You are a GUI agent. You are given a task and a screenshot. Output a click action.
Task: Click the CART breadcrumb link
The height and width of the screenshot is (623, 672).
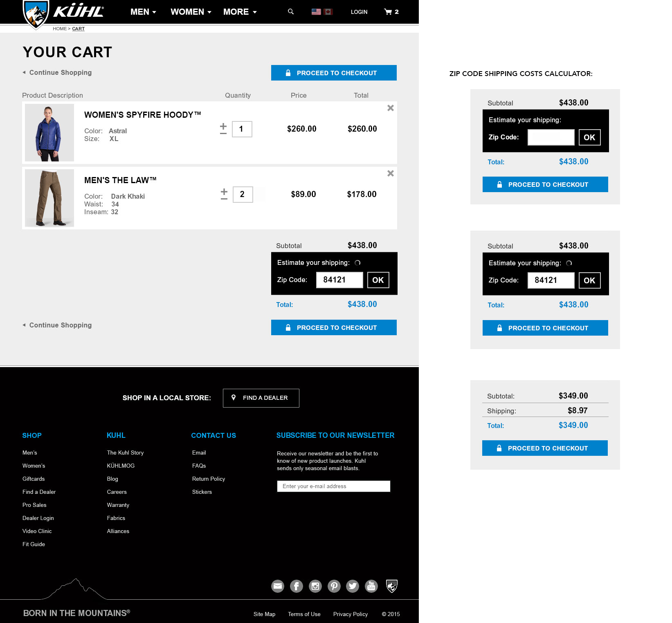(79, 29)
